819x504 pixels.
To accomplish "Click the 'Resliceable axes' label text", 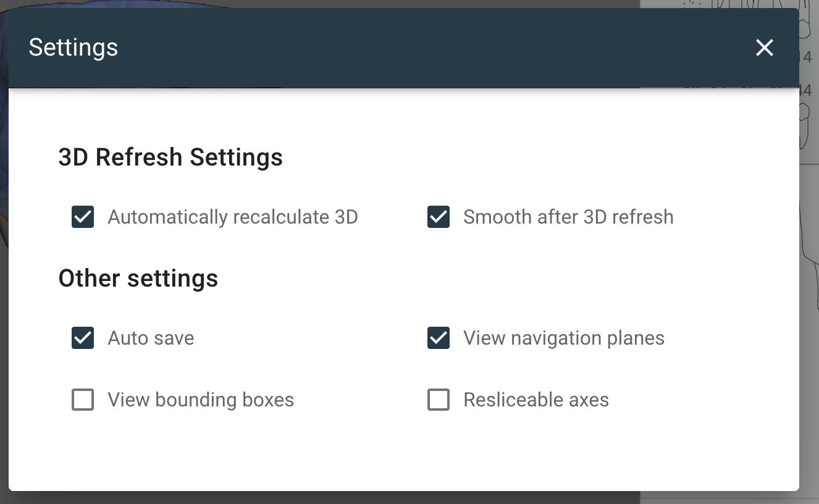I will click(535, 400).
